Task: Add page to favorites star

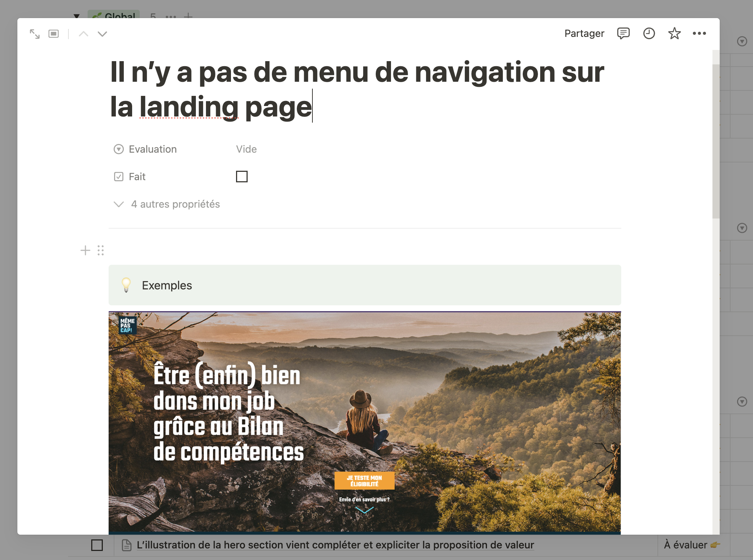Action: (x=674, y=33)
